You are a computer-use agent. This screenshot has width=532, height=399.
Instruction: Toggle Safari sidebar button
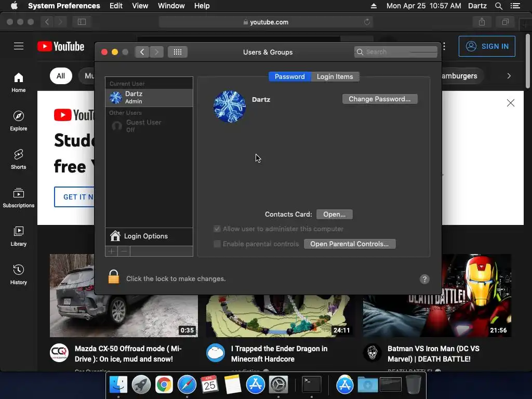click(82, 22)
